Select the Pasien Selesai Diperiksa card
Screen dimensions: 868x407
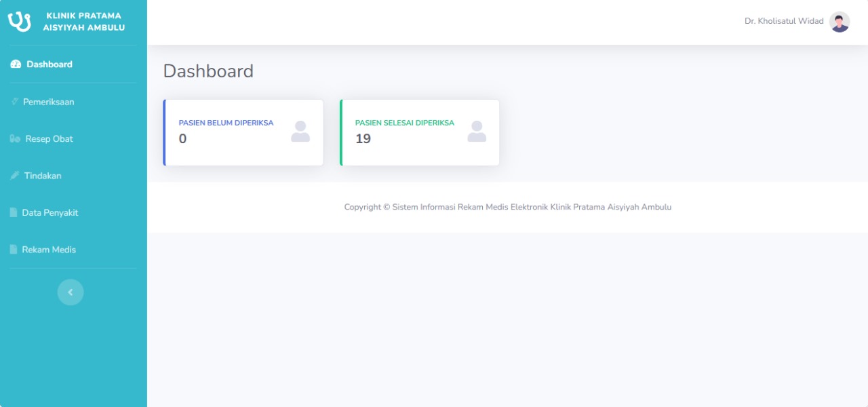click(x=420, y=132)
